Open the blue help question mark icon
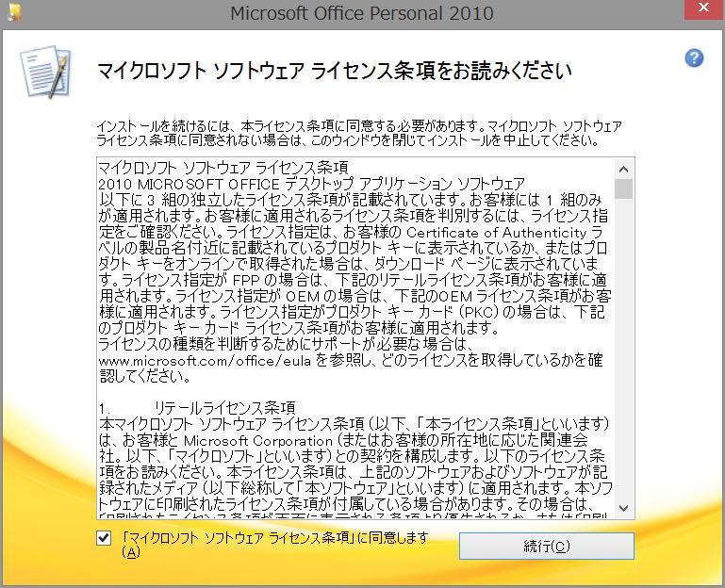The width and height of the screenshot is (725, 588). 694,58
